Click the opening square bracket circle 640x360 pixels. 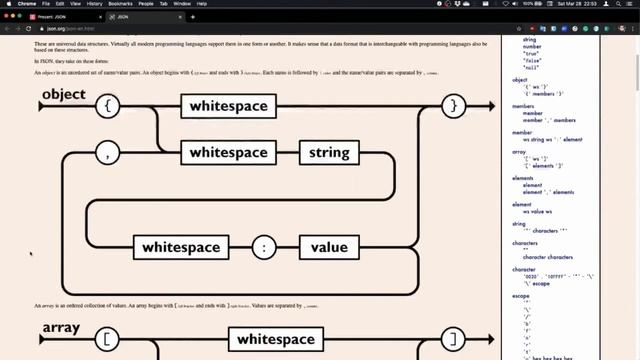pyautogui.click(x=107, y=339)
